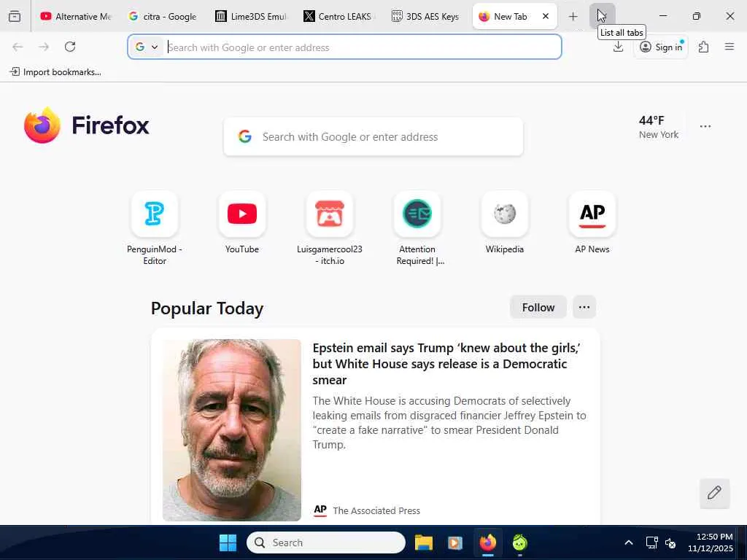Image resolution: width=747 pixels, height=560 pixels.
Task: Open the clock showing 12:50 PM
Action: (x=710, y=542)
